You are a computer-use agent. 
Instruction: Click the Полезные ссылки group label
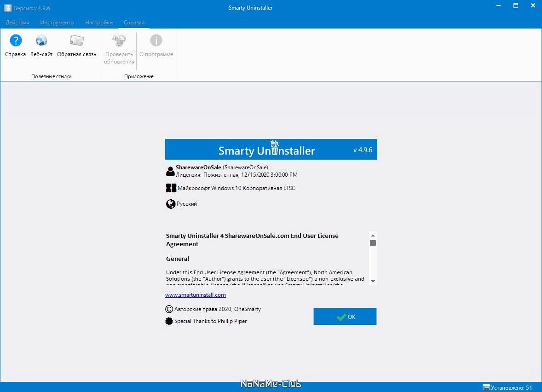(x=51, y=76)
